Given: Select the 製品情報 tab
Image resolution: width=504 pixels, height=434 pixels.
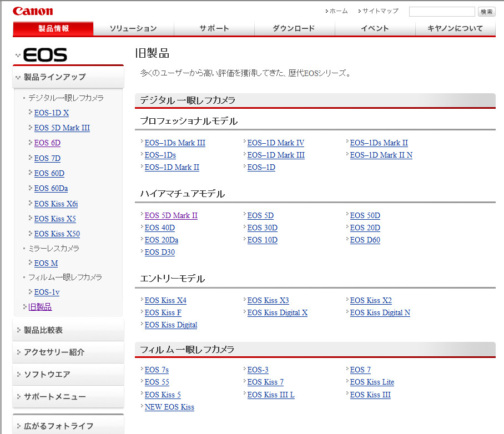Looking at the screenshot, I should (x=53, y=28).
